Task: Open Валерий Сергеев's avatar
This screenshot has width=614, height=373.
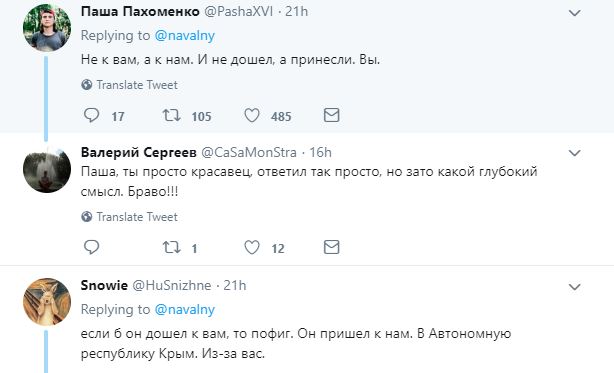Action: pyautogui.click(x=47, y=169)
